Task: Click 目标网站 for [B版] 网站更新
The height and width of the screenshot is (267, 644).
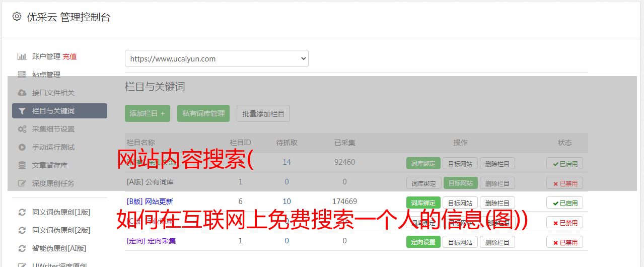Action: [x=460, y=203]
